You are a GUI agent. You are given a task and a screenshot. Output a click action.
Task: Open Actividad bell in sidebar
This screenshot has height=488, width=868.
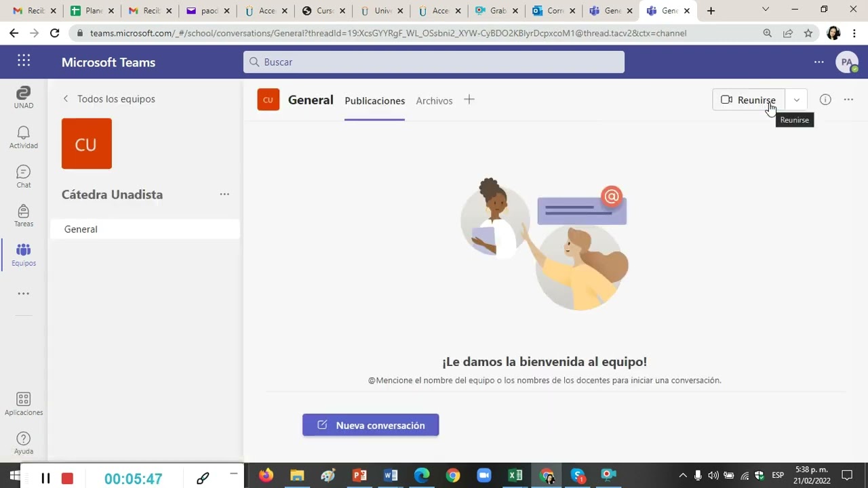tap(24, 137)
